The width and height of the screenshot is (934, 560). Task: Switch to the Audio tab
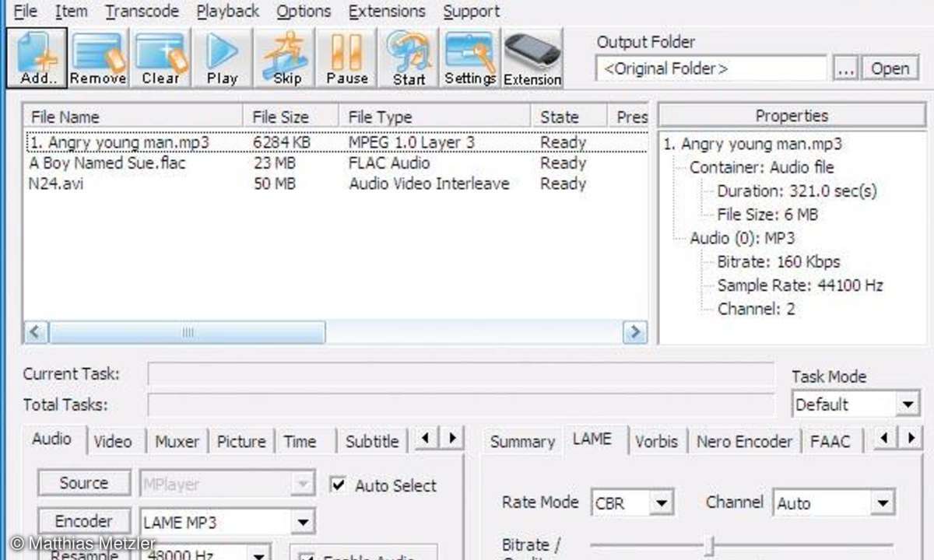(52, 439)
